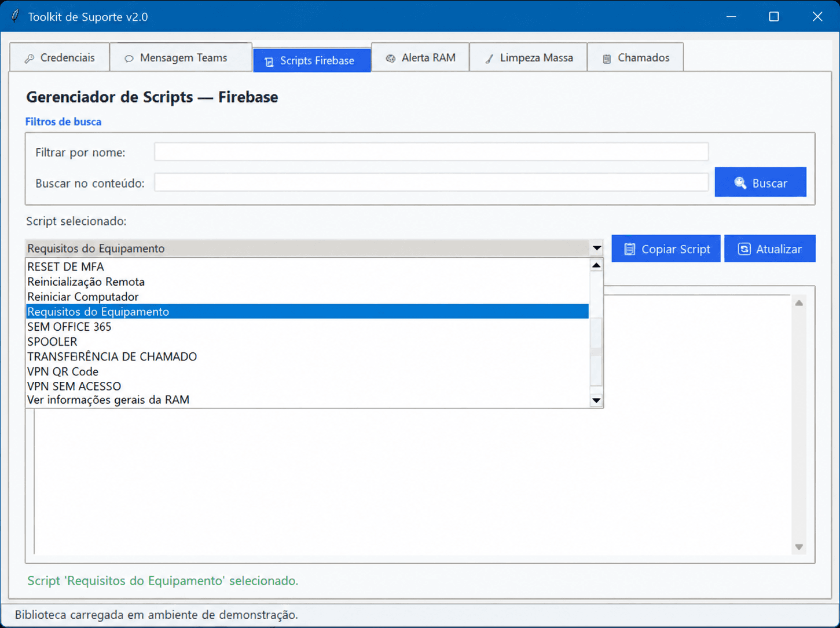Pick Reiniciar Computador in the dropdown
Screen dimensions: 840x628
307,297
